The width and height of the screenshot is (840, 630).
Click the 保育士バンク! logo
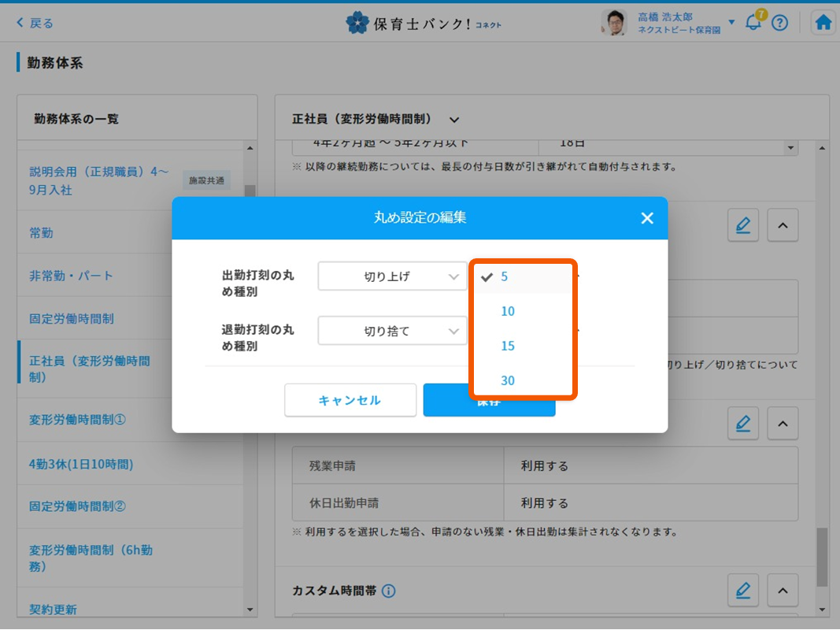point(423,23)
